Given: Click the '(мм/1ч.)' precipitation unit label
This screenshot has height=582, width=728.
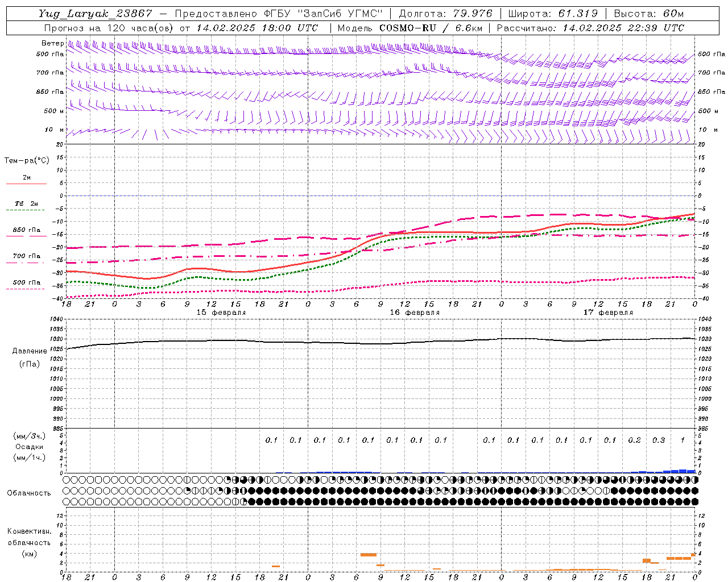Looking at the screenshot, I should 30,458.
